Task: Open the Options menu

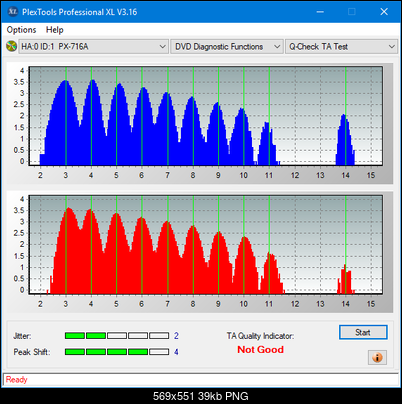Action: pyautogui.click(x=21, y=30)
